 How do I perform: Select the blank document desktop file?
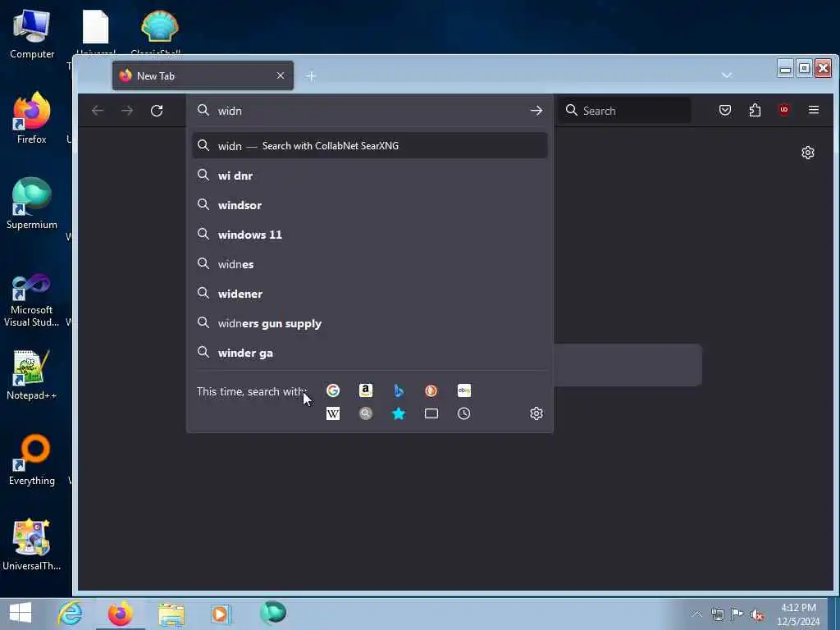96,31
